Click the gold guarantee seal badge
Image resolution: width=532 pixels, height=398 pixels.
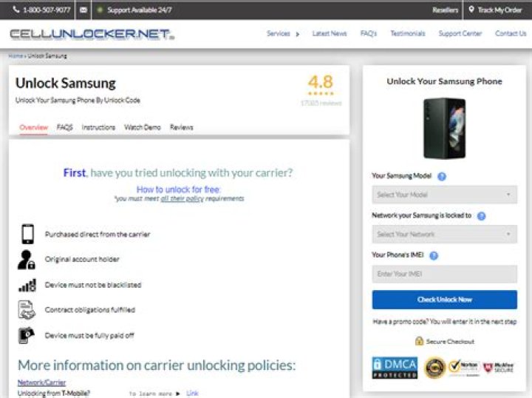[x=434, y=368]
